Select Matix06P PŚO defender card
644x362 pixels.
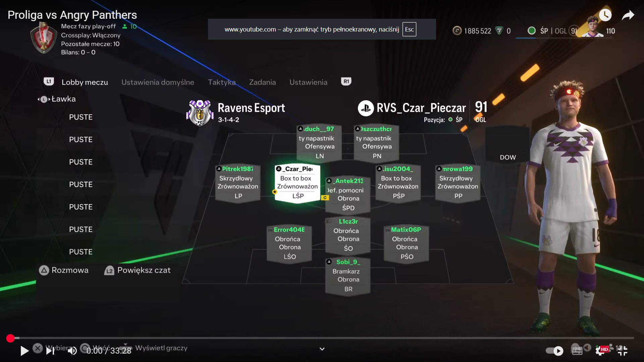(406, 244)
